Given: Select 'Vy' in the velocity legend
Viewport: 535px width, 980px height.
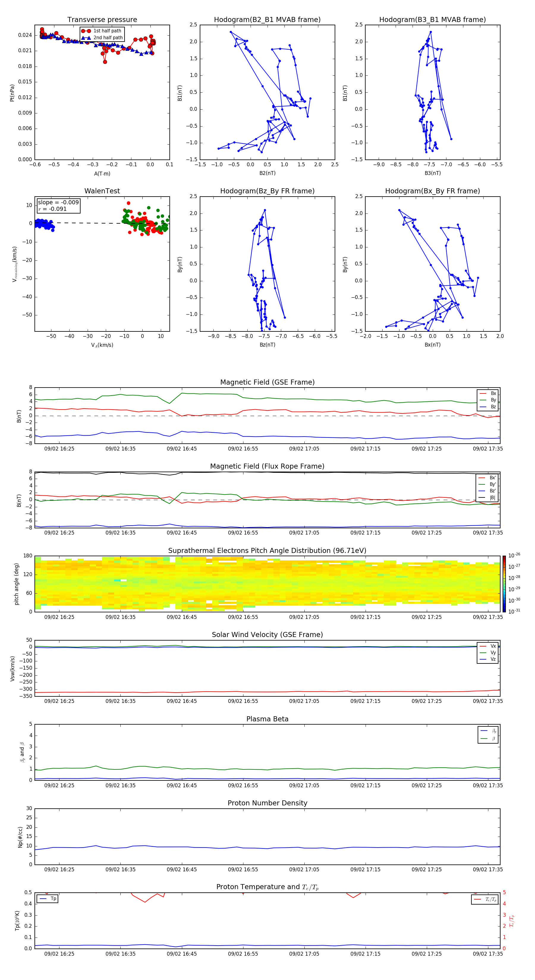Looking at the screenshot, I should pos(488,652).
